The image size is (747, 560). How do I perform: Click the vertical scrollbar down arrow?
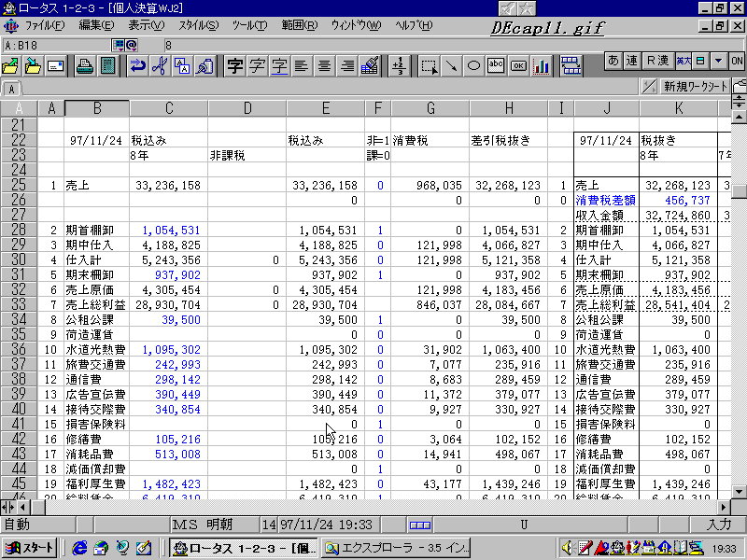click(x=739, y=492)
